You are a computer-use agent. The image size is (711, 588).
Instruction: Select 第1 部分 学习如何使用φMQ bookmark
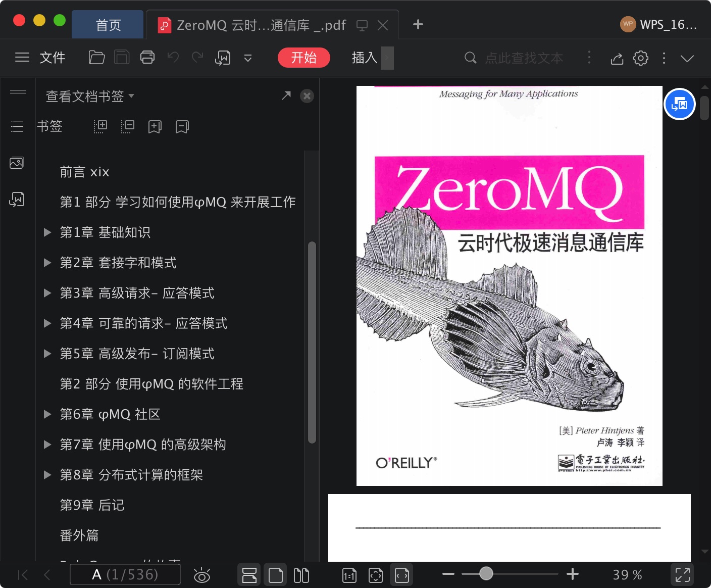point(178,202)
